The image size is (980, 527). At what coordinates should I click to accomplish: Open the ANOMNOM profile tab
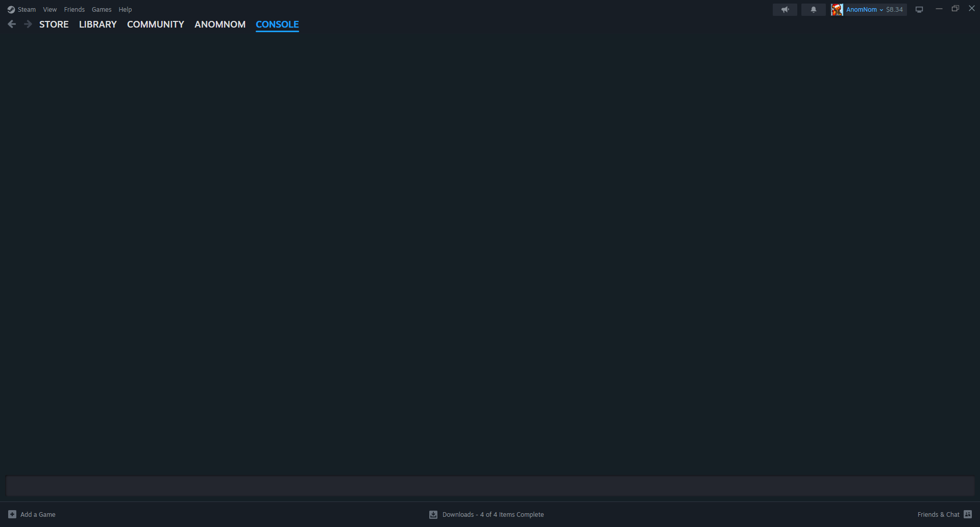click(x=220, y=25)
